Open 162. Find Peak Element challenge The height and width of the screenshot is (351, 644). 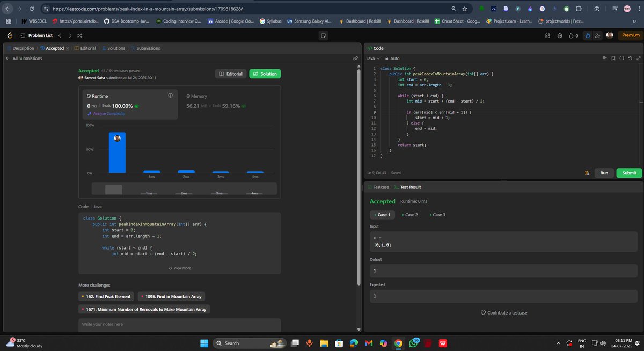coord(106,296)
